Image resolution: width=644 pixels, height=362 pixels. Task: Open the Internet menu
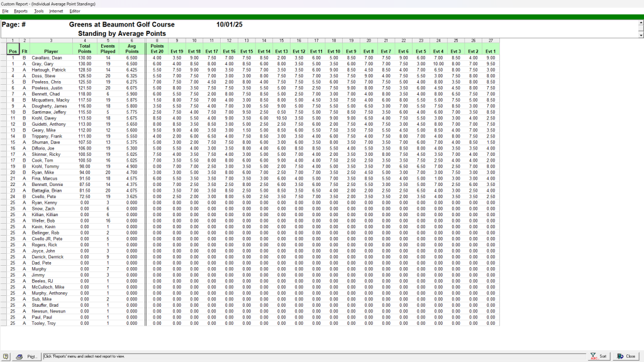(56, 11)
